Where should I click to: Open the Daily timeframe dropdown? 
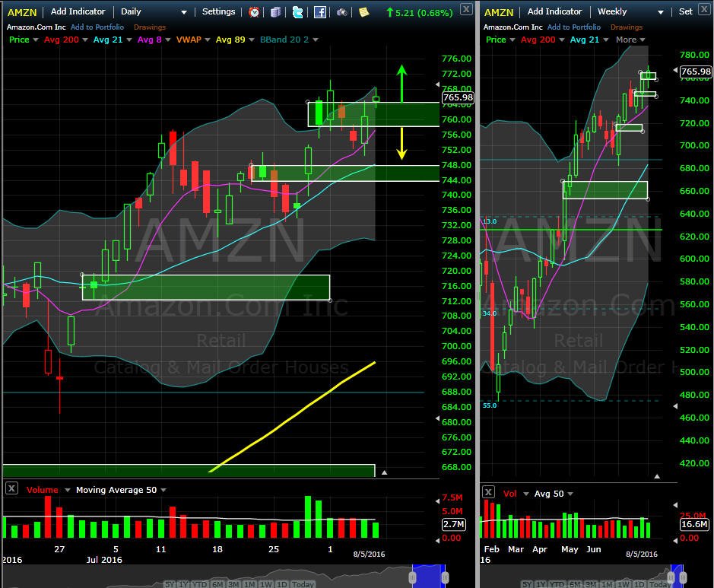[154, 12]
